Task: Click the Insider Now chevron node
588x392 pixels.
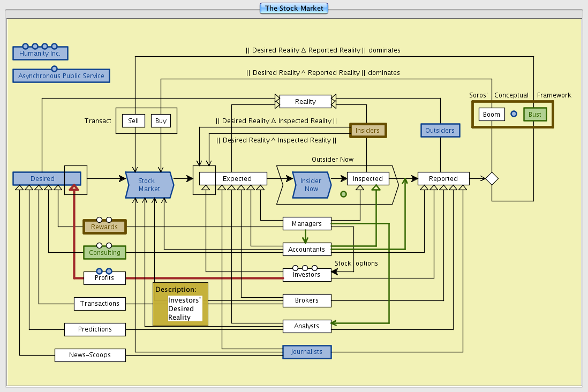Action: coord(311,185)
